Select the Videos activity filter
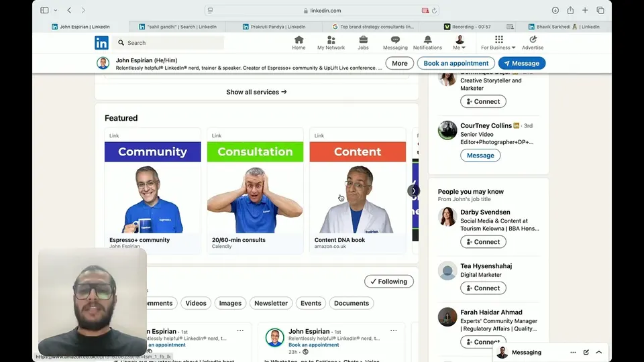The image size is (644, 362). (196, 303)
